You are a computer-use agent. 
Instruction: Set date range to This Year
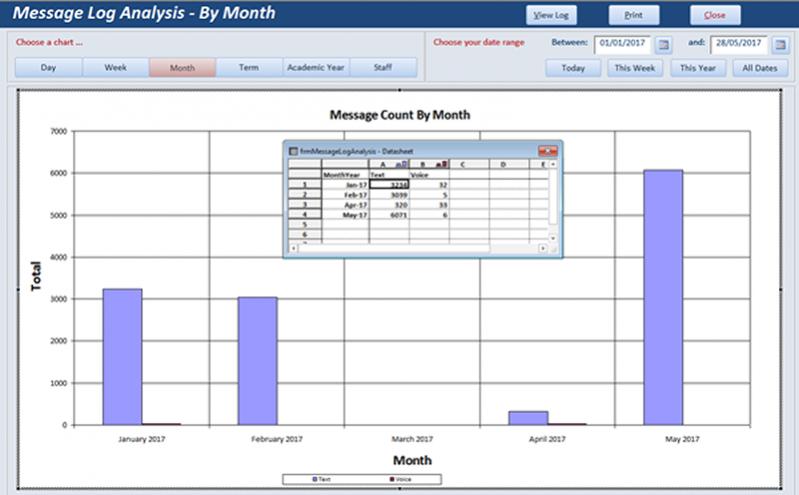tap(698, 68)
